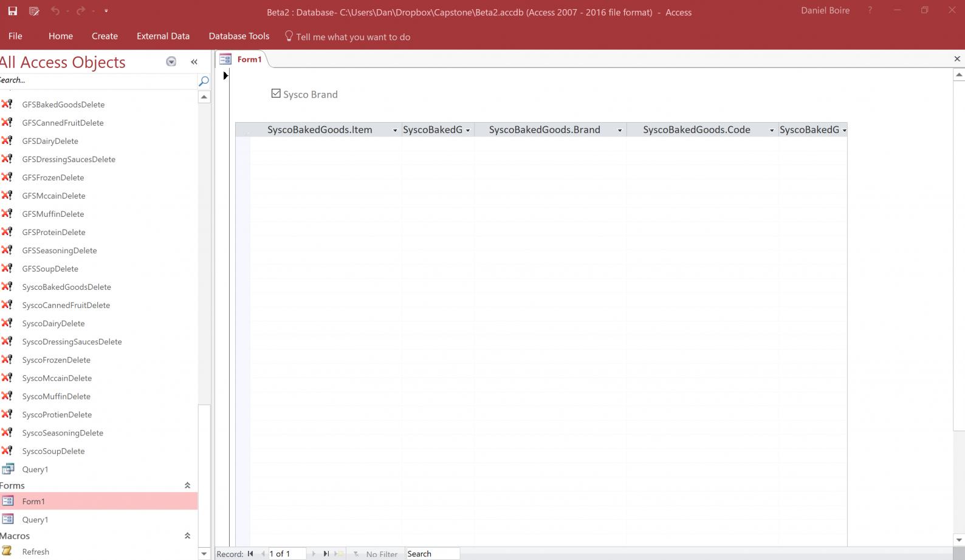Screen dimensions: 965x560
Task: Click the form's vertical scrollbar up arrow
Action: click(959, 75)
